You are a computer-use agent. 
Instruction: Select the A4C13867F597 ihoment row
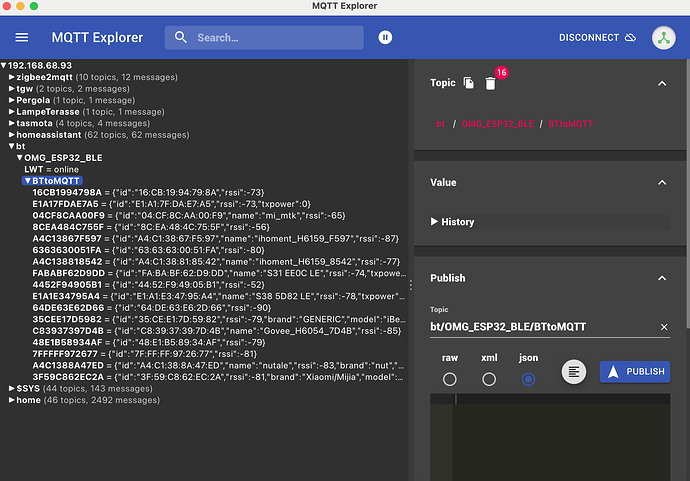click(216, 239)
